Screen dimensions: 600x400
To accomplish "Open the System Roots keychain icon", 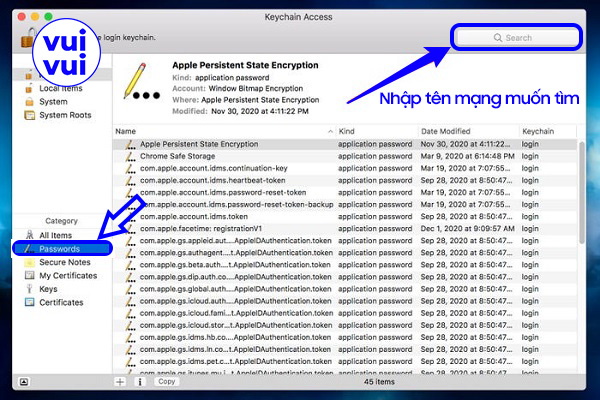I will pyautogui.click(x=29, y=115).
